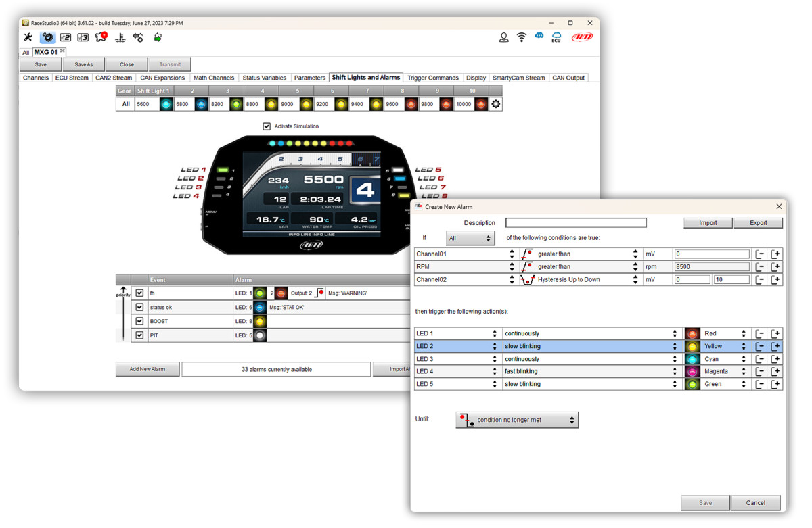This screenshot has height=528, width=812.
Task: Select the gear configurations toolbar icon
Action: point(47,38)
